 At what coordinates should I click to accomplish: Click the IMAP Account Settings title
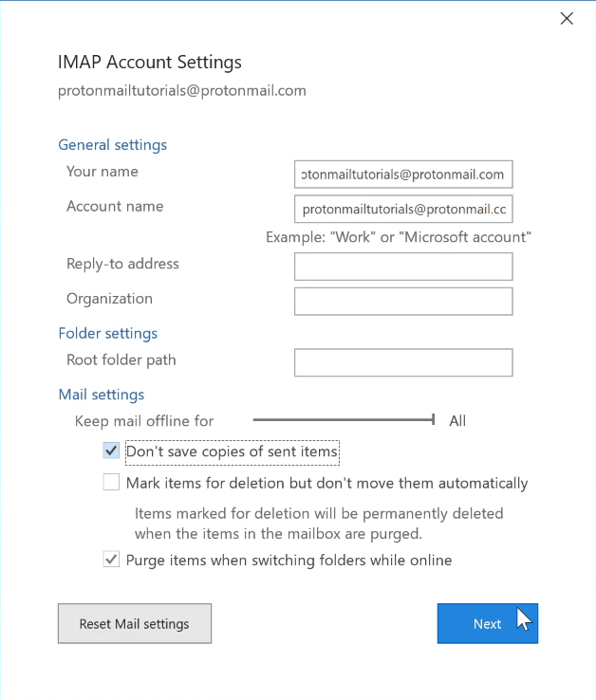(150, 62)
